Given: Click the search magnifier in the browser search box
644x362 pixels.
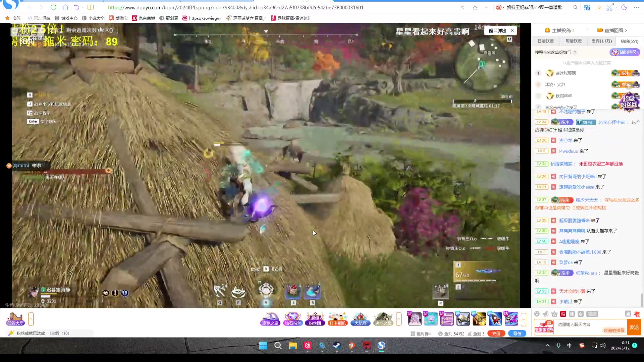Looking at the screenshot, I should coord(576,7).
